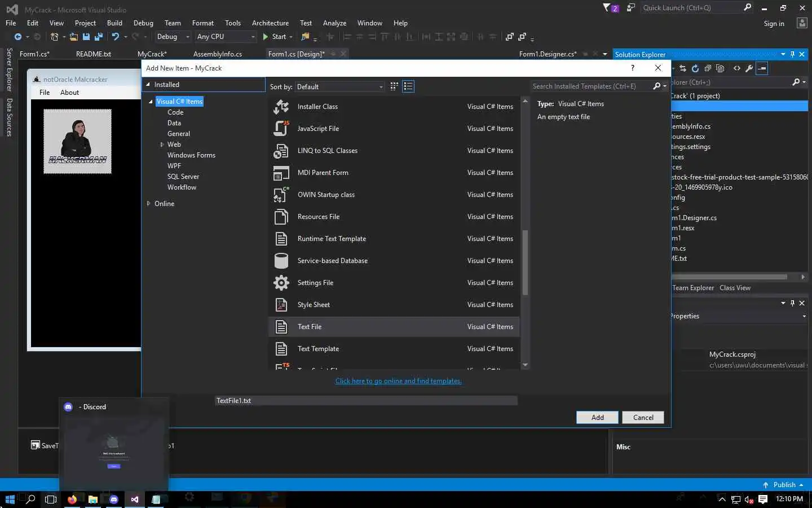The height and width of the screenshot is (508, 812).
Task: Open Windows Start menu
Action: pyautogui.click(x=10, y=500)
